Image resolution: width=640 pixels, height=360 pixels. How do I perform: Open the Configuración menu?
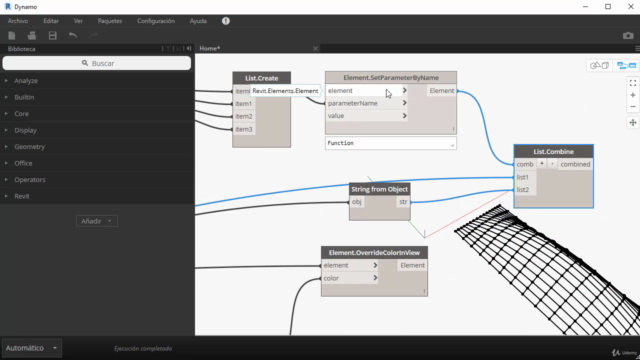(x=156, y=21)
